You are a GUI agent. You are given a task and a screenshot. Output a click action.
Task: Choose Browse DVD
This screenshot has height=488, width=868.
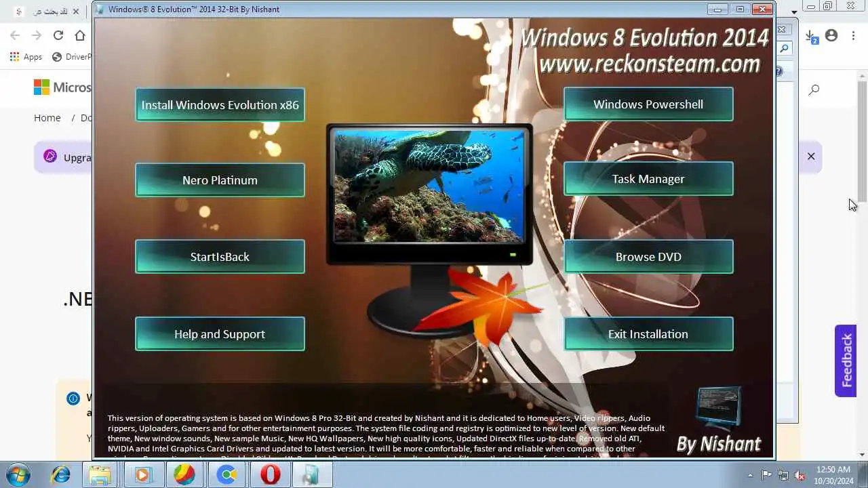pyautogui.click(x=648, y=257)
